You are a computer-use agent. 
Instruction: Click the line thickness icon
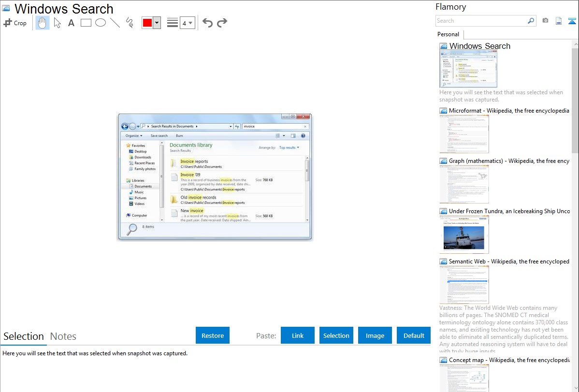[173, 23]
